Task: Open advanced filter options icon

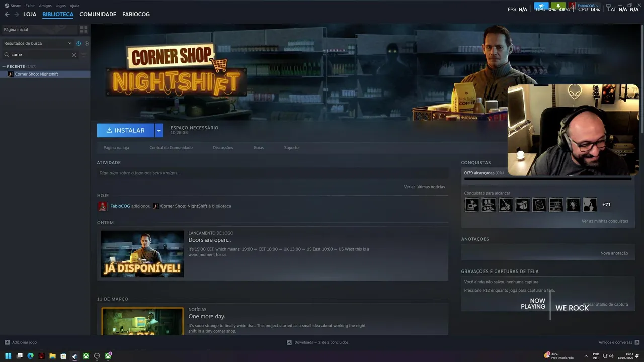Action: [84, 55]
